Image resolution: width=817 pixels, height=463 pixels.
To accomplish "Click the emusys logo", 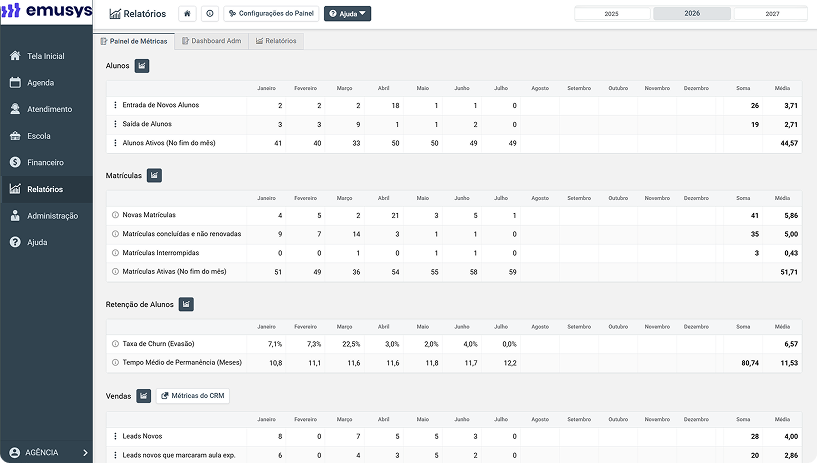I will (x=46, y=10).
